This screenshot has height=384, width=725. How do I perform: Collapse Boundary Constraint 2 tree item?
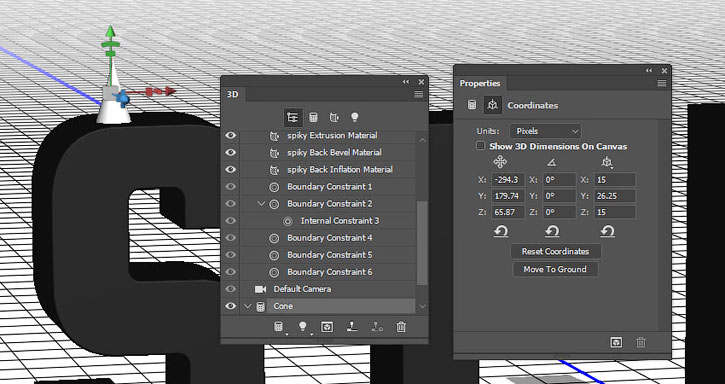click(261, 204)
